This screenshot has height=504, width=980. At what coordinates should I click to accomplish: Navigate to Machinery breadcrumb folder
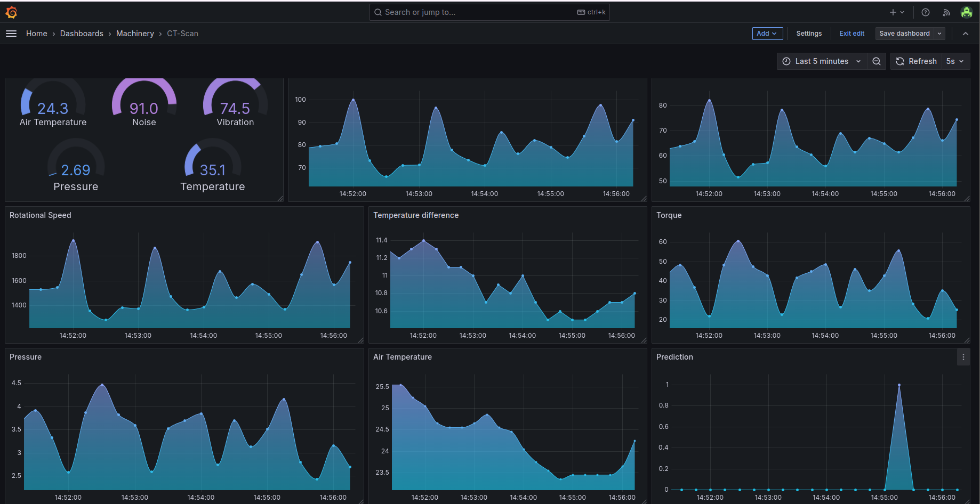(135, 34)
